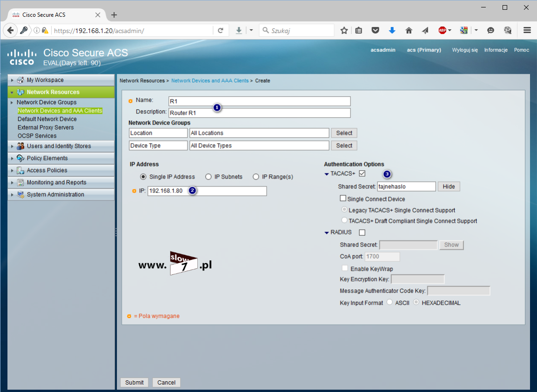Click the paper plane send icon
Viewport: 537px width, 392px height.
click(x=425, y=31)
